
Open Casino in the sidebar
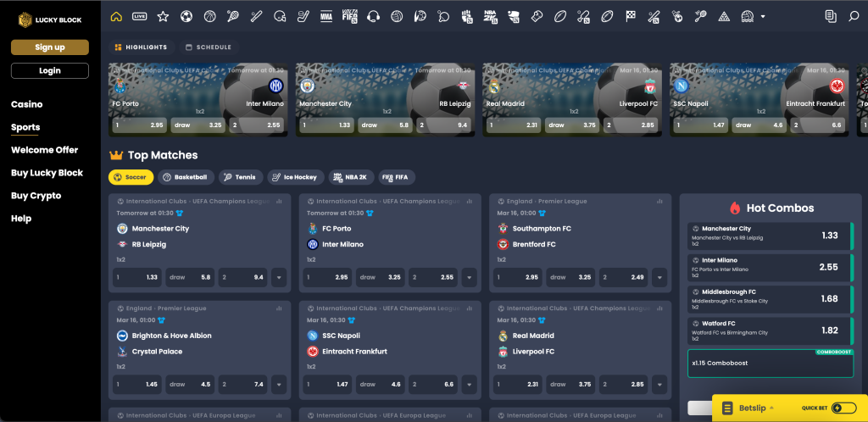coord(26,104)
